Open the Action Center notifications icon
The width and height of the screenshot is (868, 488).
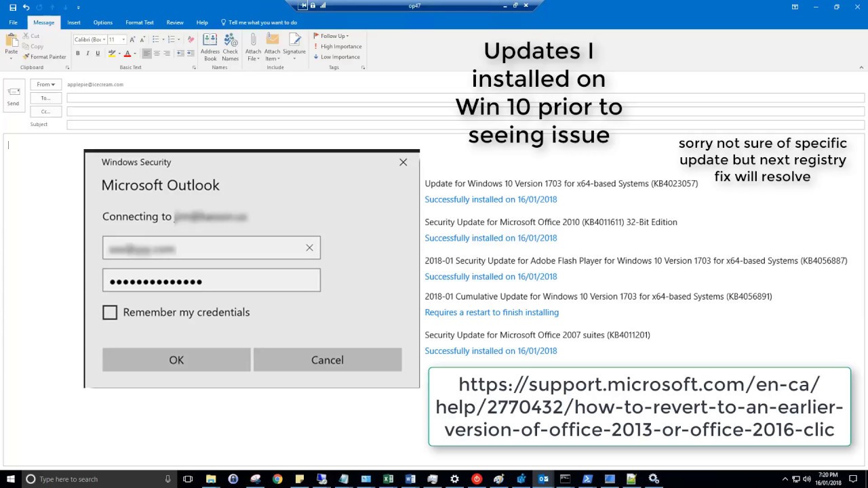tap(853, 479)
